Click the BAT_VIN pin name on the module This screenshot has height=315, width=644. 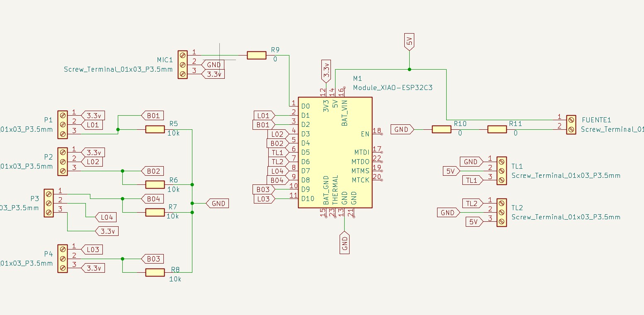coord(344,113)
